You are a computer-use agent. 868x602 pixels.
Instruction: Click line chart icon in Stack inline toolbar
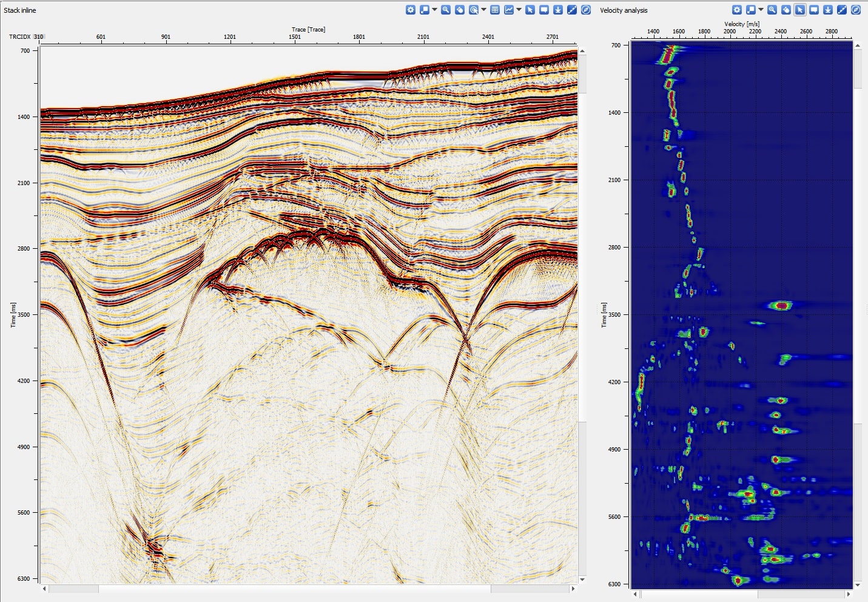coord(509,10)
